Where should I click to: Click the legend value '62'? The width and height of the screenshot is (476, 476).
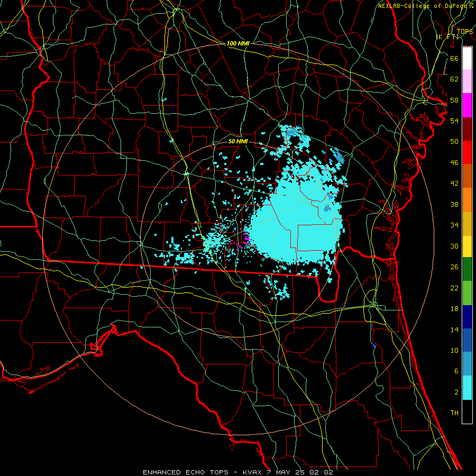[x=454, y=79]
